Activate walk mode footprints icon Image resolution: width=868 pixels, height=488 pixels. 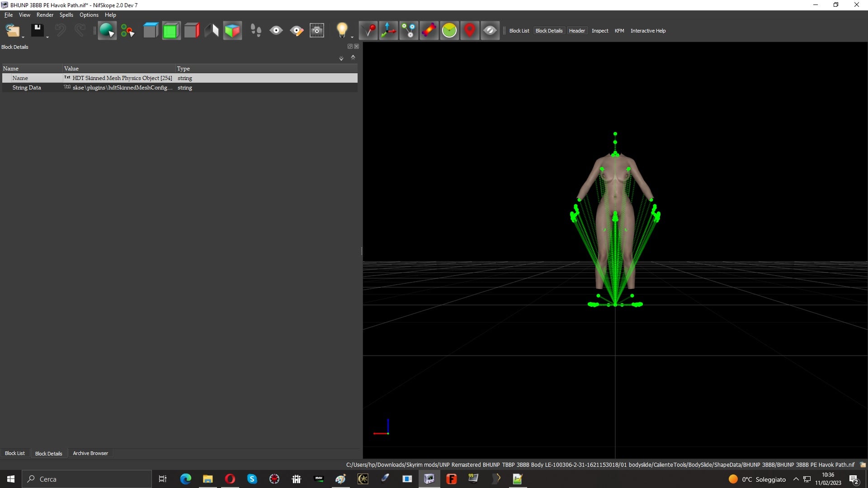(256, 31)
